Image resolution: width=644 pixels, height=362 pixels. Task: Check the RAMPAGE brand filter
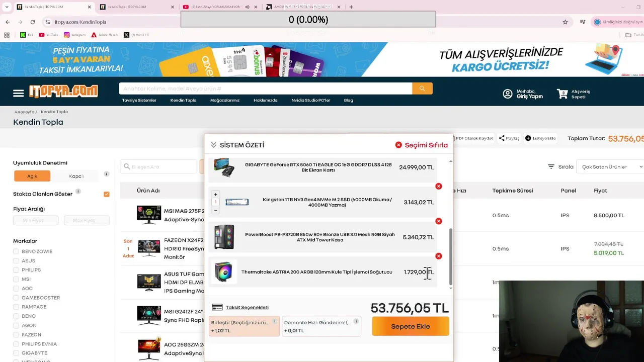click(x=16, y=307)
